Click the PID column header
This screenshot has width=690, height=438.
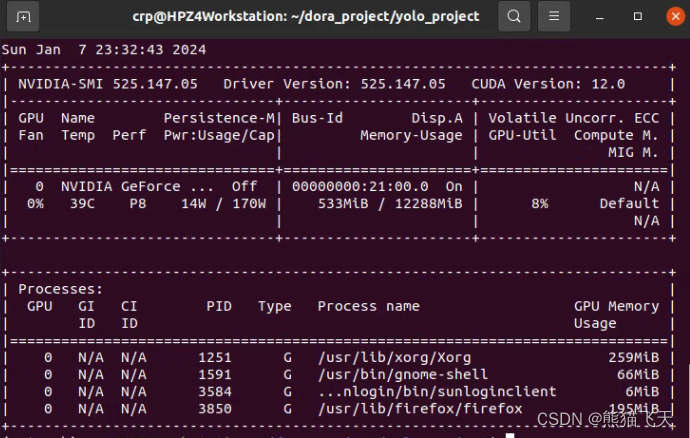point(219,306)
